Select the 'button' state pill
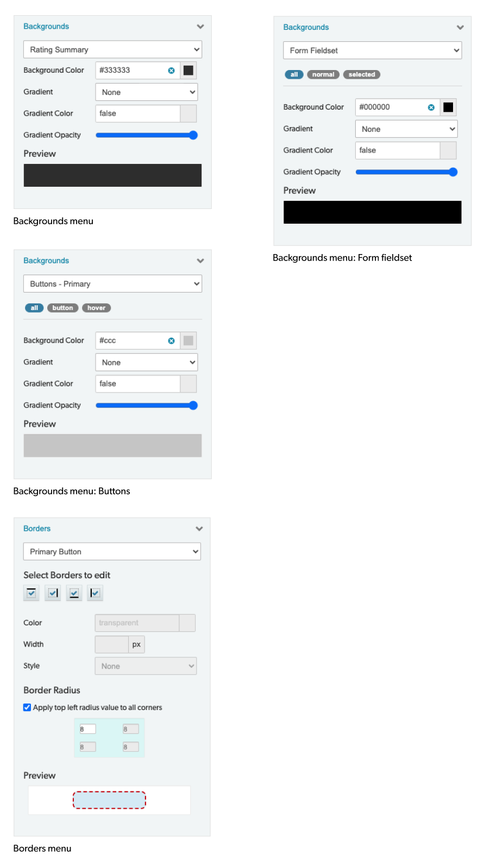This screenshot has width=484, height=868. (62, 308)
